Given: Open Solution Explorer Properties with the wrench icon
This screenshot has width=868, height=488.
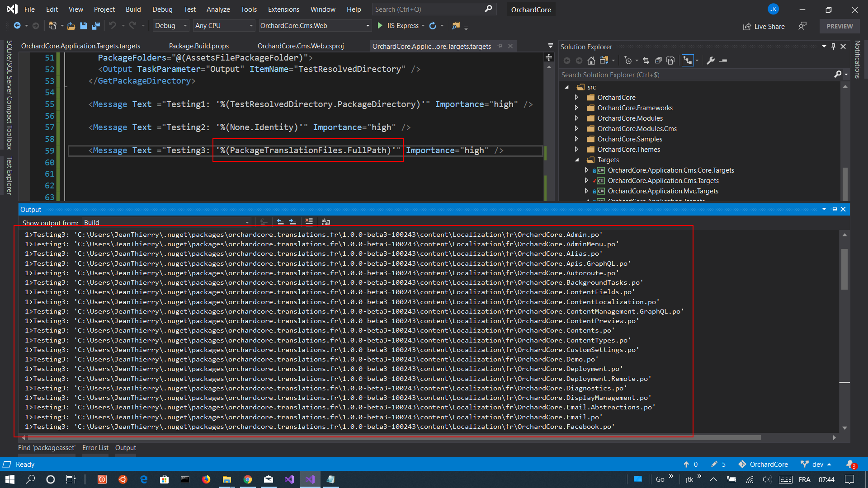Looking at the screenshot, I should [x=711, y=60].
